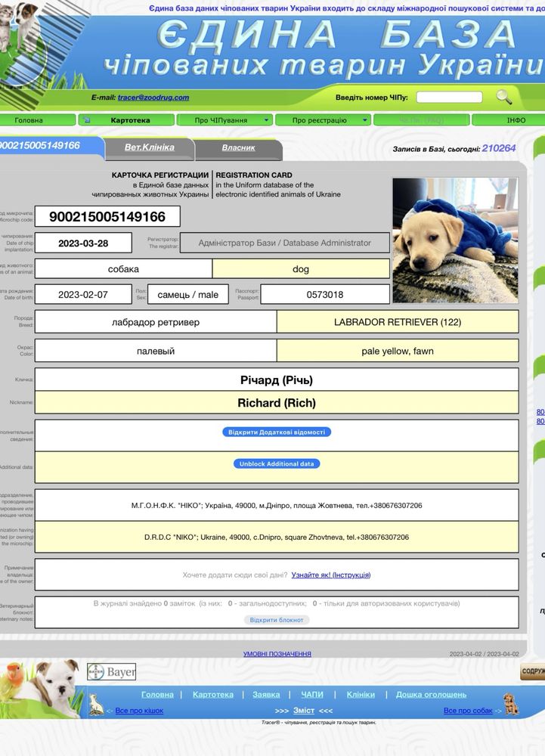Click the small icon beside Картотека
The width and height of the screenshot is (545, 756).
(86, 120)
